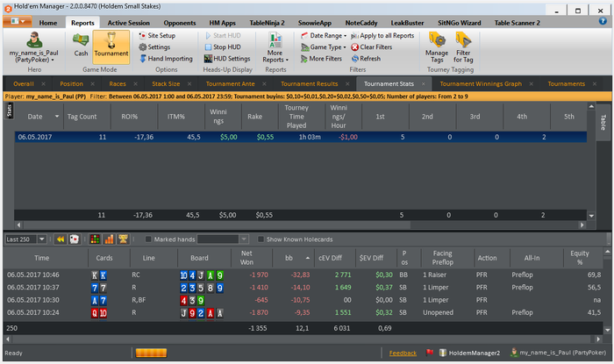
Task: Click my_name_is_Paul (PartyPoker) in status bar
Action: click(x=559, y=353)
